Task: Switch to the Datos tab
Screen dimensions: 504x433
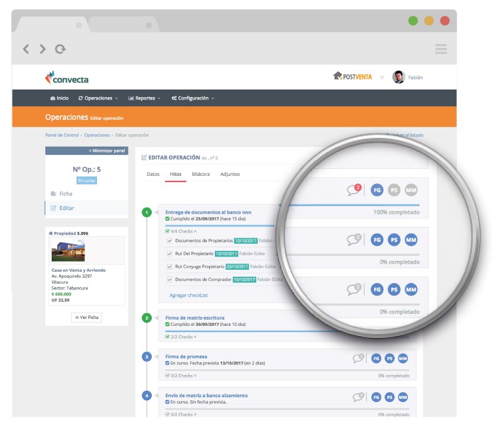Action: (153, 174)
